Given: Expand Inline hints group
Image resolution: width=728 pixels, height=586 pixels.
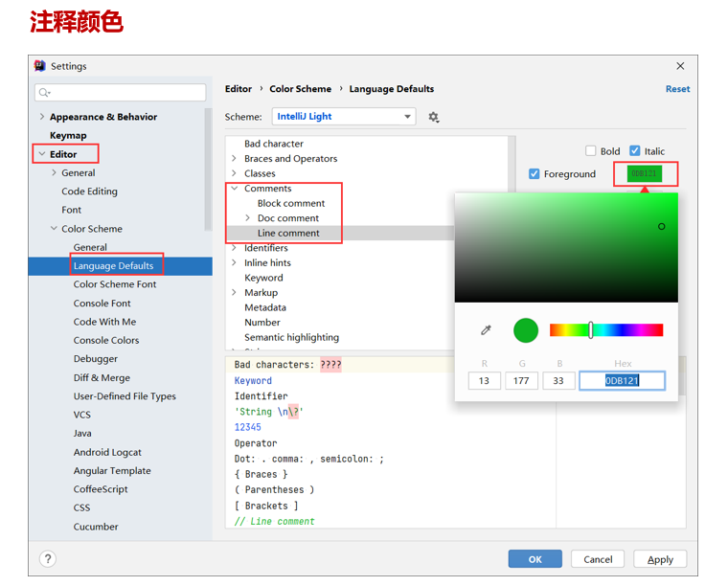Looking at the screenshot, I should [235, 262].
